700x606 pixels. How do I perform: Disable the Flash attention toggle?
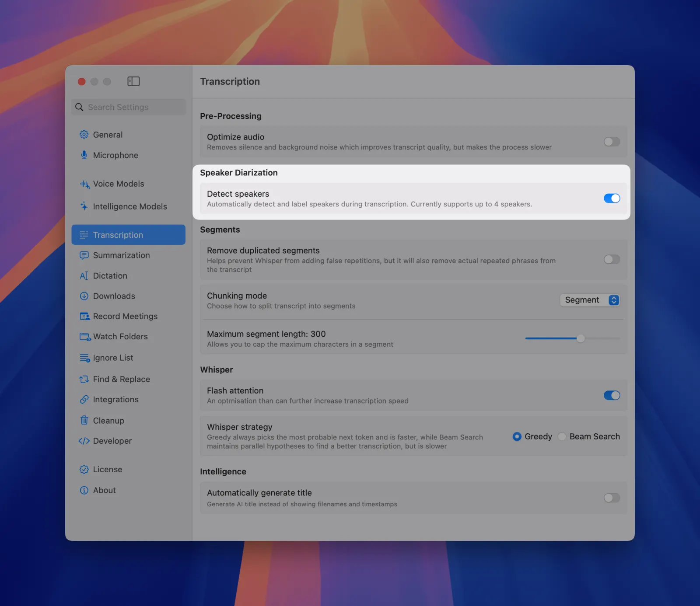612,395
